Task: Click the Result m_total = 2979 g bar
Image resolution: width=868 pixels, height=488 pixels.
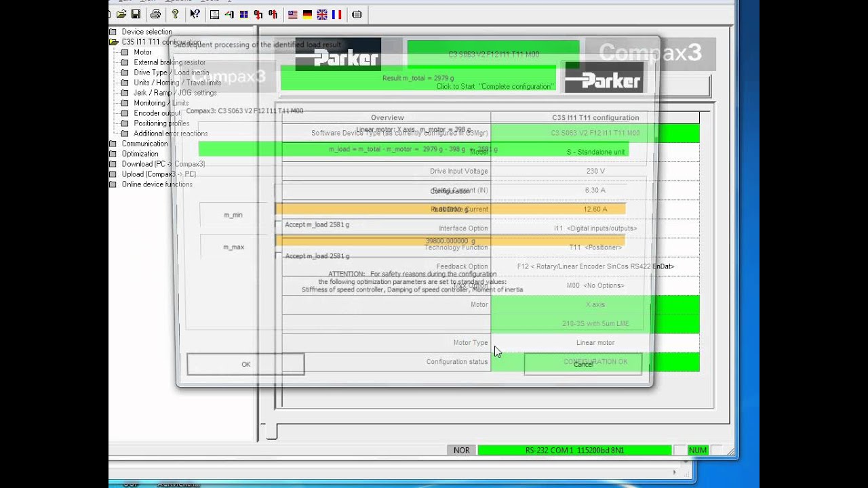Action: tap(418, 79)
